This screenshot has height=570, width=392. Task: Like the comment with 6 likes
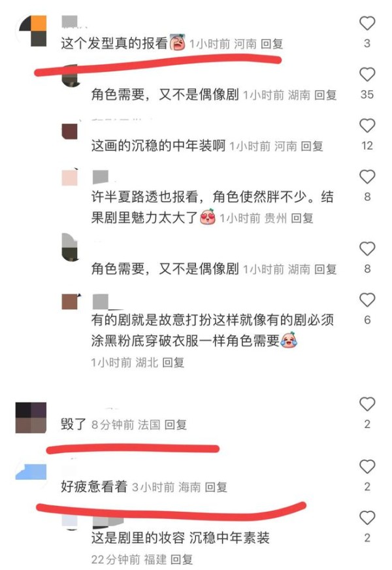(367, 300)
